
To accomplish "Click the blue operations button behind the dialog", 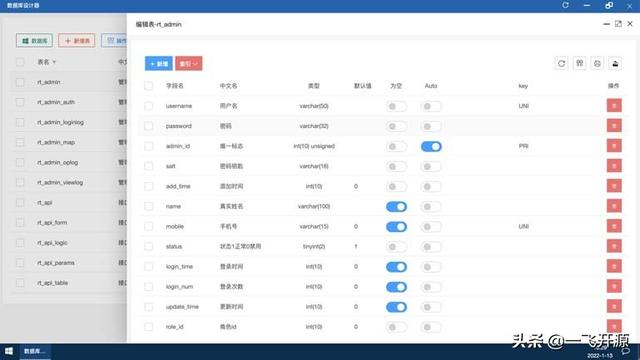I will click(x=114, y=41).
